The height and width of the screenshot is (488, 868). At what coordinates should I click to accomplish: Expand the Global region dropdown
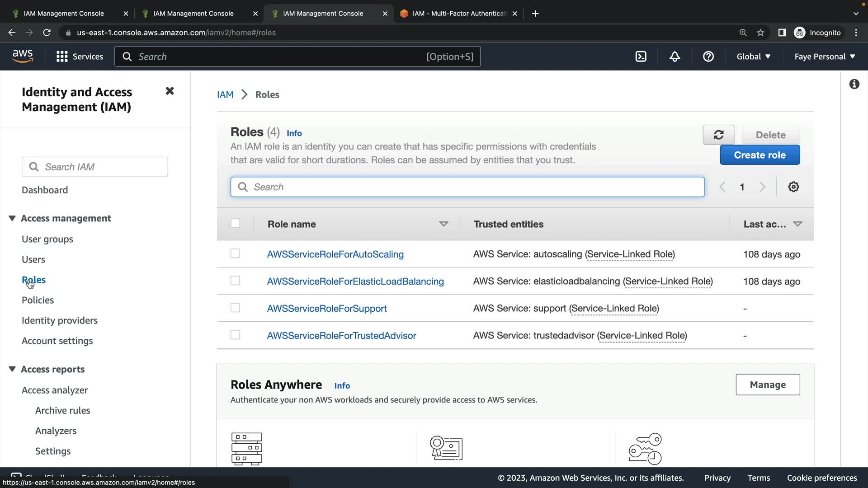[753, 56]
